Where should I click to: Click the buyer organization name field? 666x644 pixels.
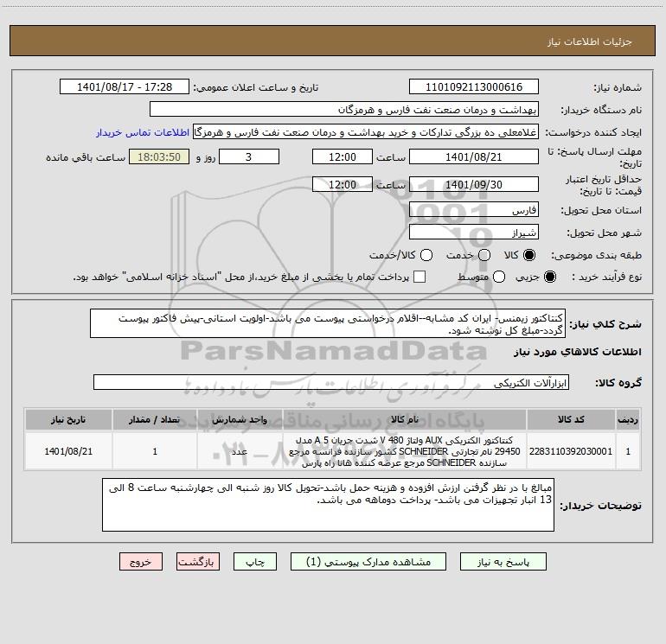click(x=344, y=109)
